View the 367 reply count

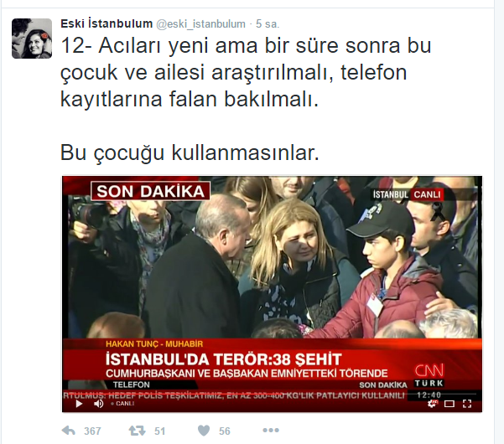point(92,431)
